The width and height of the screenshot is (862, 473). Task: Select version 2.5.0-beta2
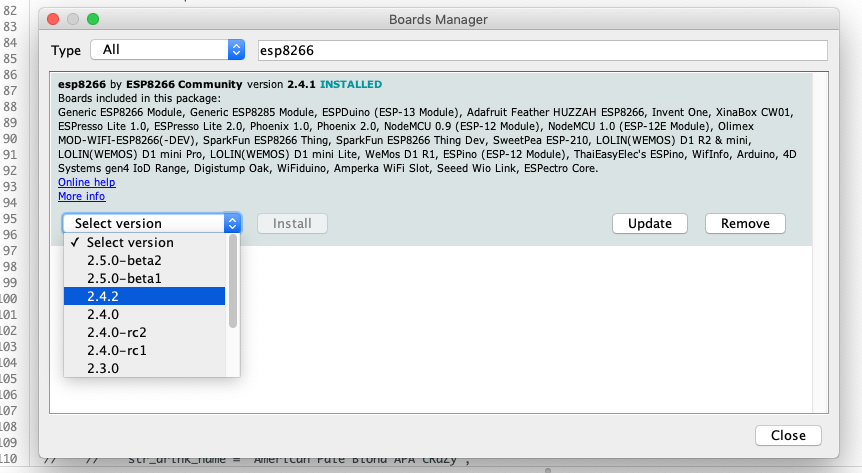(145, 260)
